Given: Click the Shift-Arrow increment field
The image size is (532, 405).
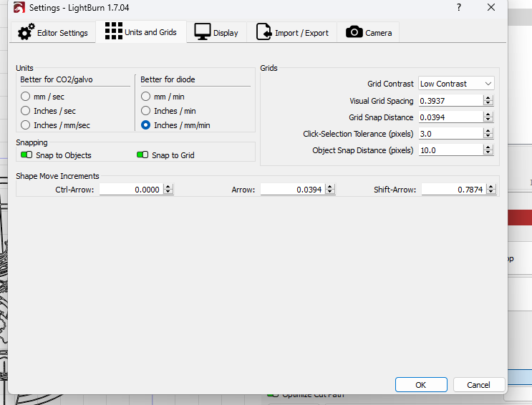Looking at the screenshot, I should 454,190.
